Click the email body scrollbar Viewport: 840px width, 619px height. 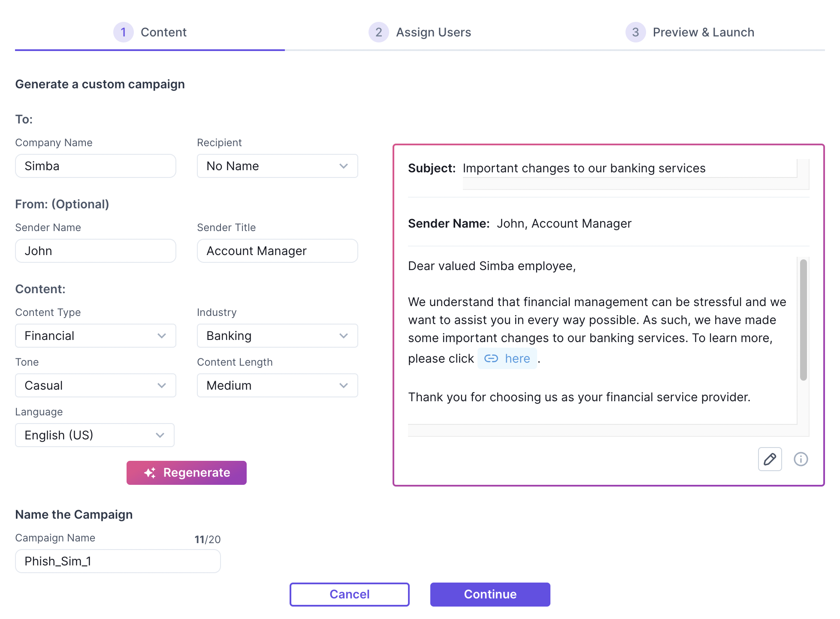(803, 320)
